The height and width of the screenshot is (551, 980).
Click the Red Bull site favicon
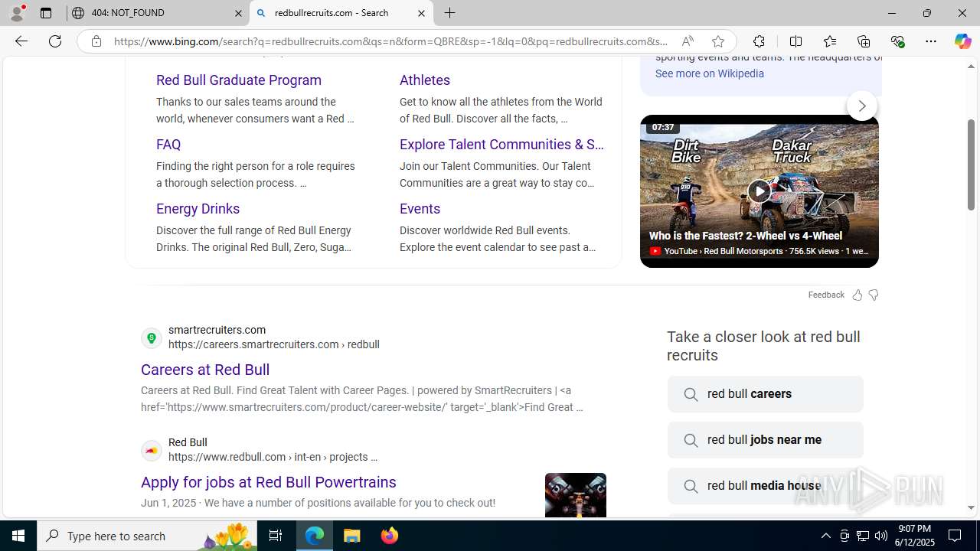pos(152,450)
